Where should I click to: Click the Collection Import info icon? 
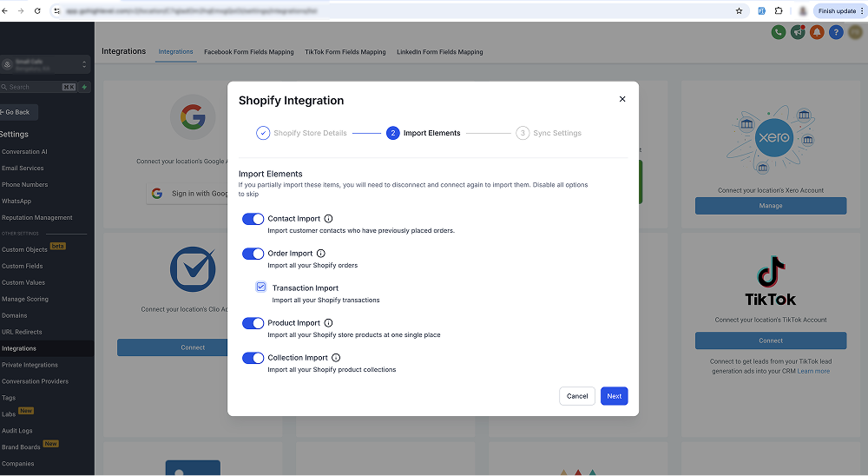point(335,358)
